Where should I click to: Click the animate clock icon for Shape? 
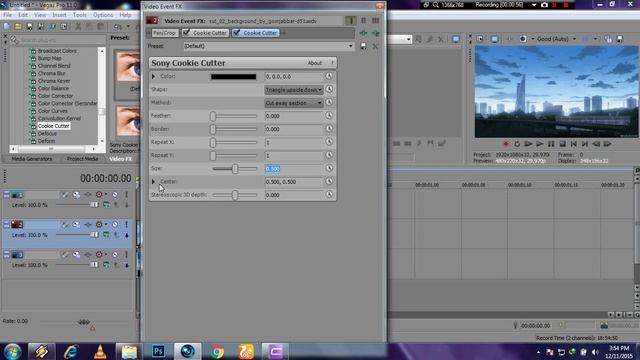pos(329,89)
